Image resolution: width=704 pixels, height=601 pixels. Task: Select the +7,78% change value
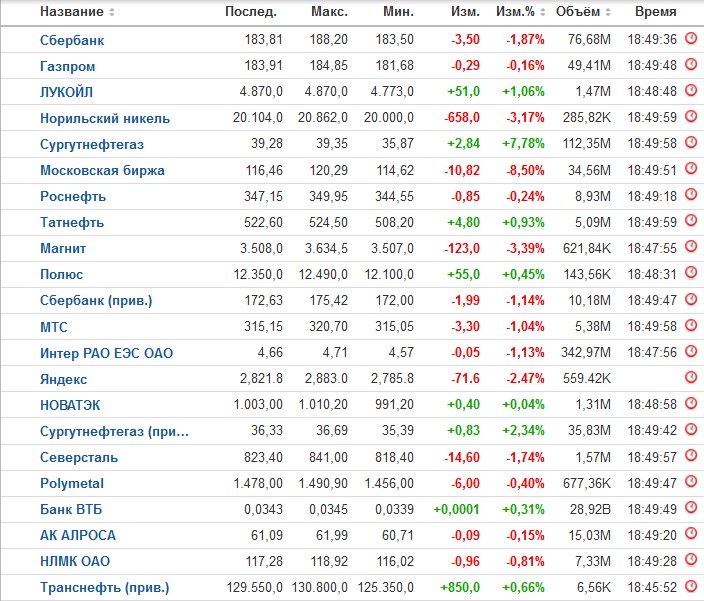(523, 144)
